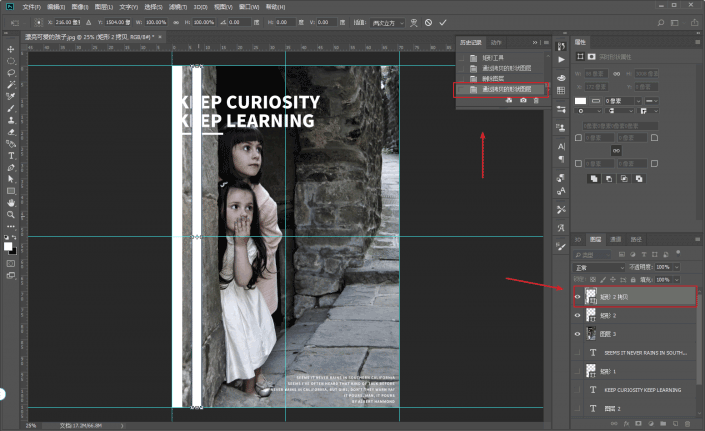Open the Paragraph panel icon
Viewport: 705px width, 431px height.
(561, 159)
